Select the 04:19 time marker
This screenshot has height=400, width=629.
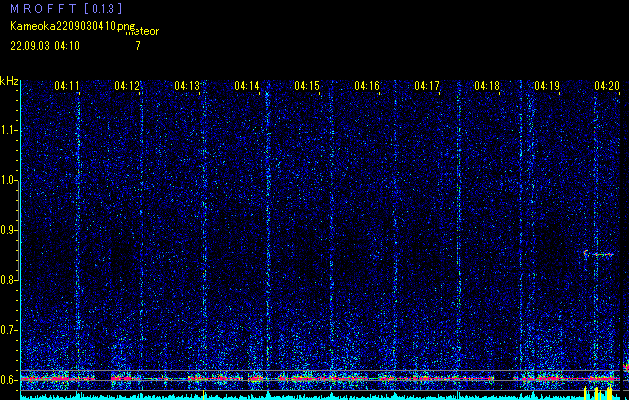point(547,86)
